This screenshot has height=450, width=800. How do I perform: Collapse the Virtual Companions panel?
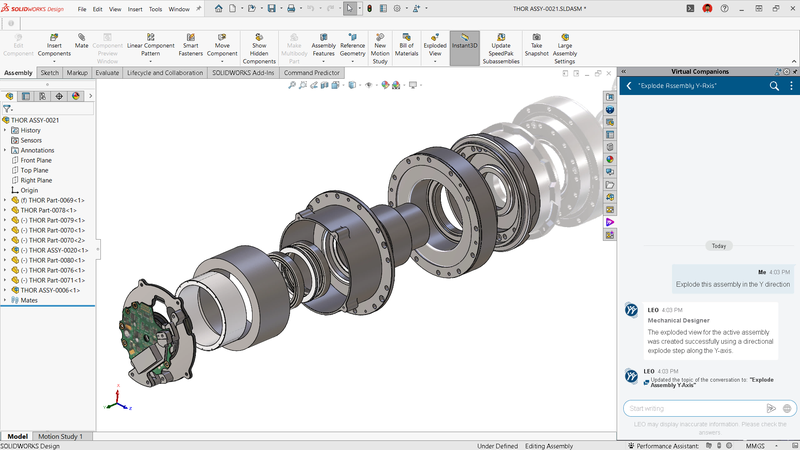(x=623, y=71)
